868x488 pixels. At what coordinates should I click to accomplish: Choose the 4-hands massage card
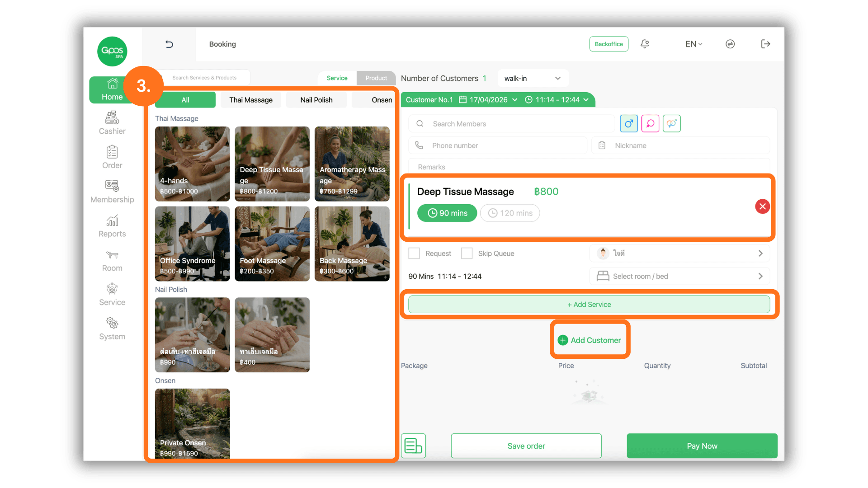click(192, 164)
